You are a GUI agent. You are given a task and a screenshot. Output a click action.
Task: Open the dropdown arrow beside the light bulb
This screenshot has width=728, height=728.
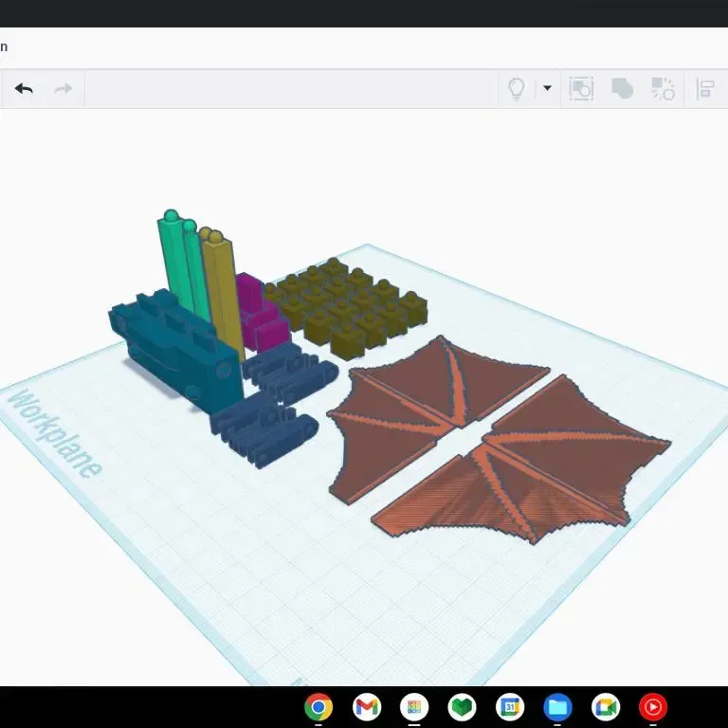547,88
